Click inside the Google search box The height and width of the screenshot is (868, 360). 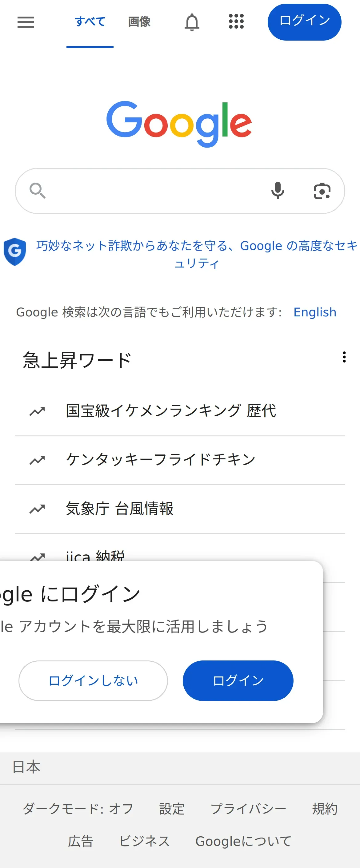pos(155,191)
